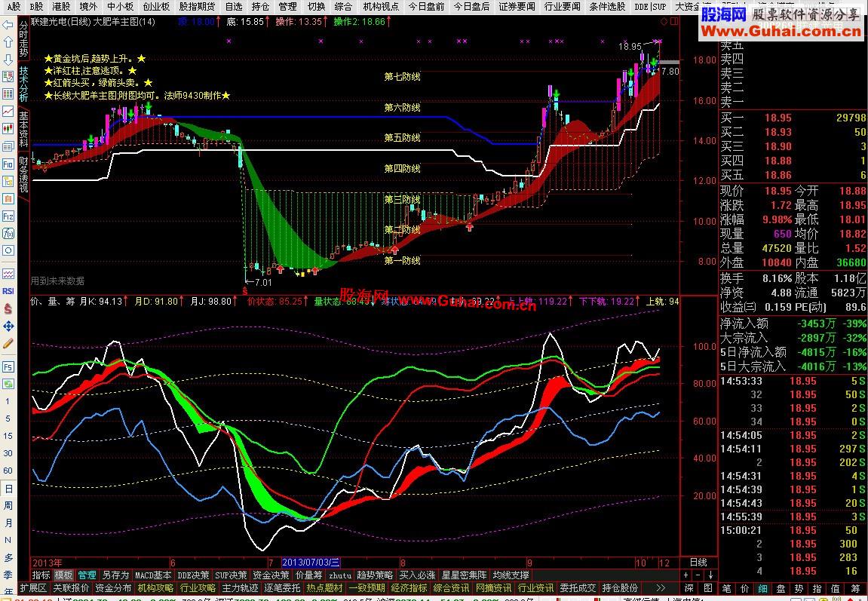
Task: Open the 资金分布 panel tab
Action: pyautogui.click(x=113, y=587)
